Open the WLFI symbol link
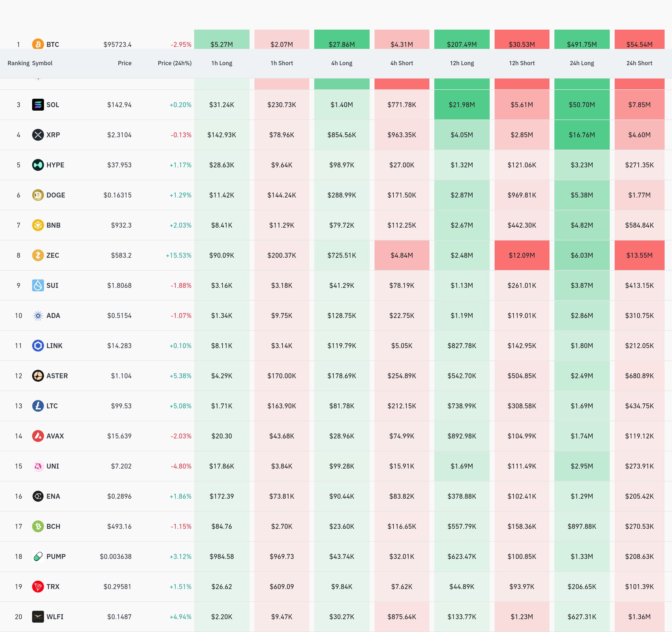Screen dimensions: 672x632 coord(55,616)
